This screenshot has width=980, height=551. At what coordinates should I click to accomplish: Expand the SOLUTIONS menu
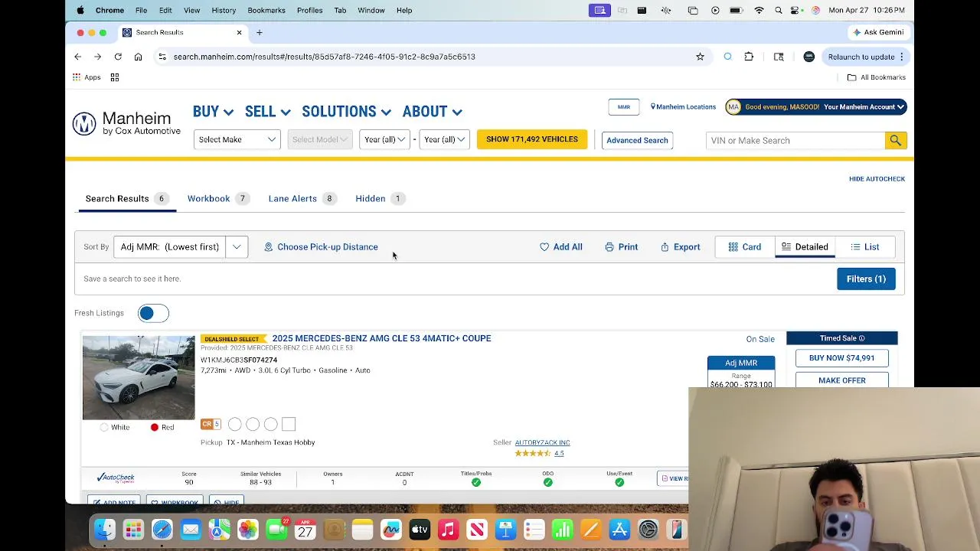[346, 112]
